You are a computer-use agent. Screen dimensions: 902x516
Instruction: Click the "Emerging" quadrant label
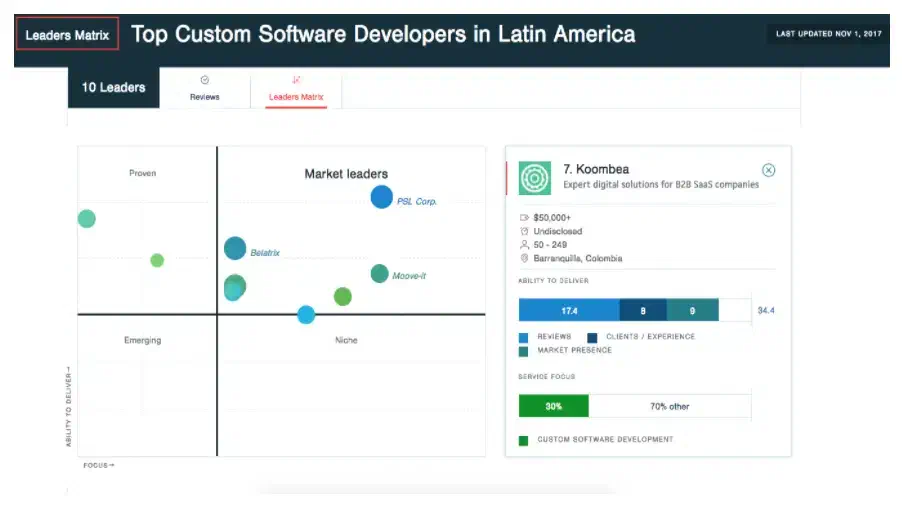click(143, 340)
